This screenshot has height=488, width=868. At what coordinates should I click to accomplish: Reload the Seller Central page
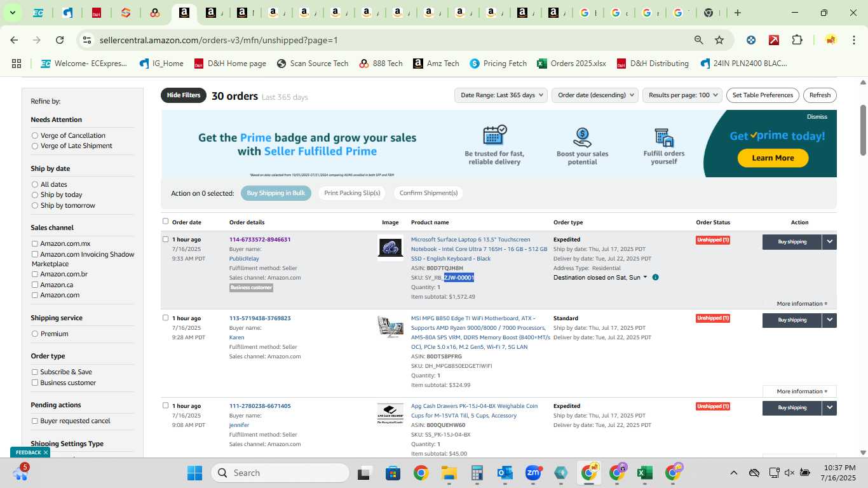[60, 40]
